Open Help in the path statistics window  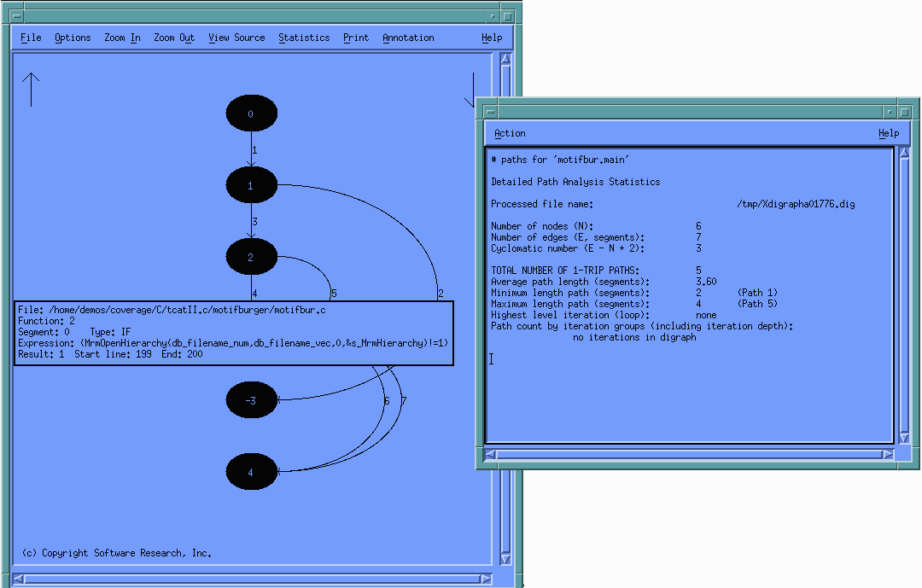888,133
